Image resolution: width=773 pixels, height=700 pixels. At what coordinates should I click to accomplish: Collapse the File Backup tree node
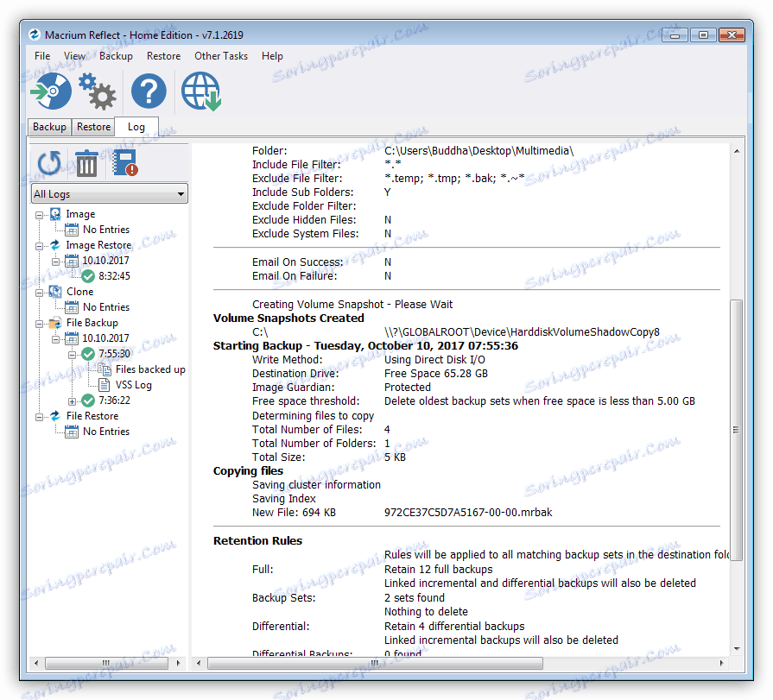pyautogui.click(x=39, y=324)
